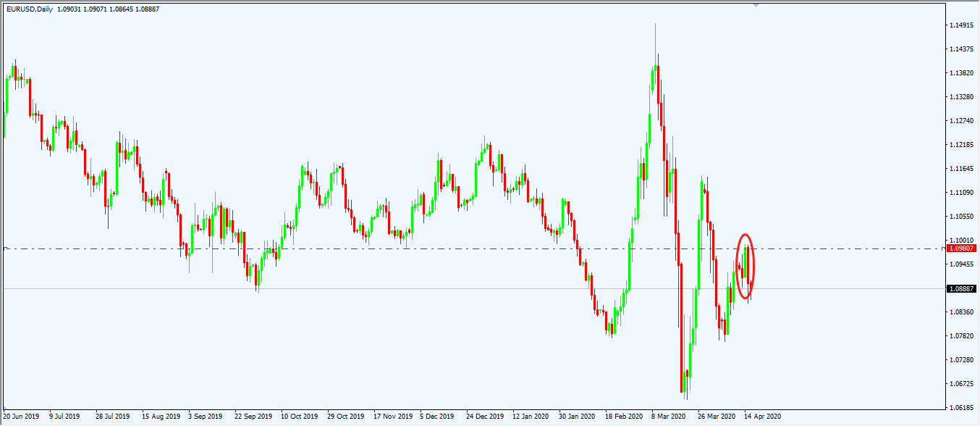Screen dimensions: 980x426
Task: Click the 22 Sep 2019 date label
Action: point(253,417)
